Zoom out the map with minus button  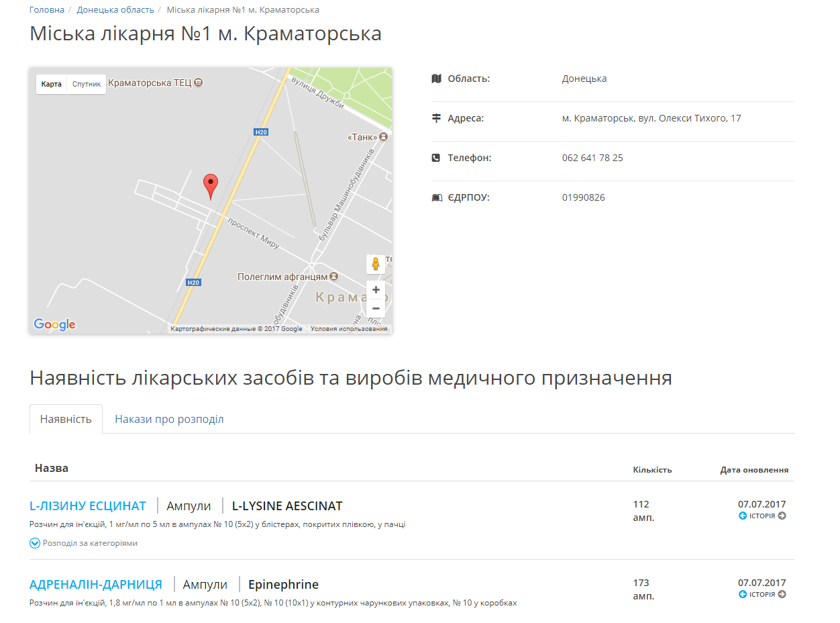pyautogui.click(x=376, y=308)
